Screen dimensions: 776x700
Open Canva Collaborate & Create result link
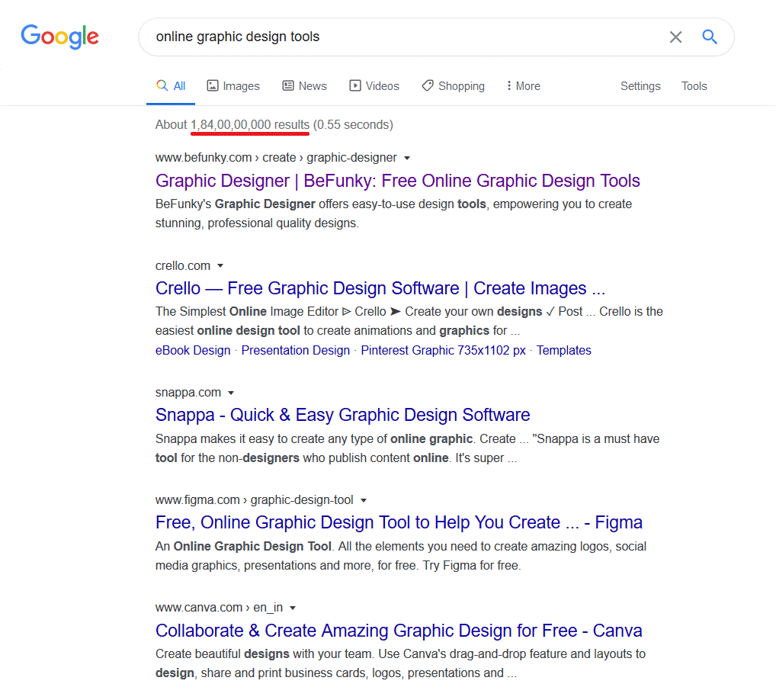tap(399, 631)
